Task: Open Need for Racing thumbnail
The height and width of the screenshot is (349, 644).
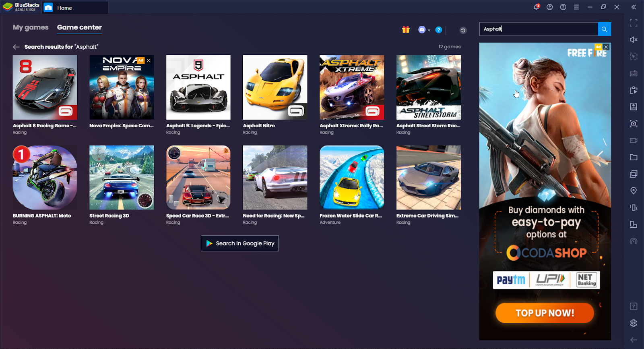Action: point(275,177)
